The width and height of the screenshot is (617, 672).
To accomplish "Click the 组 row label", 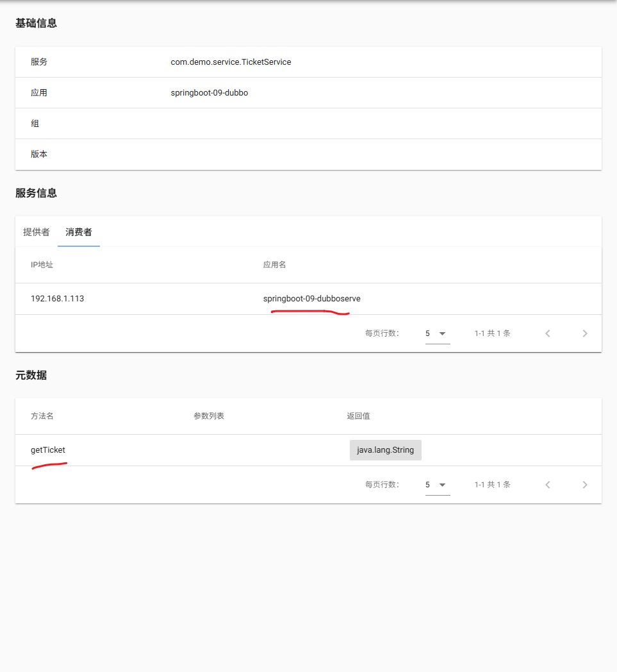I will 35,124.
